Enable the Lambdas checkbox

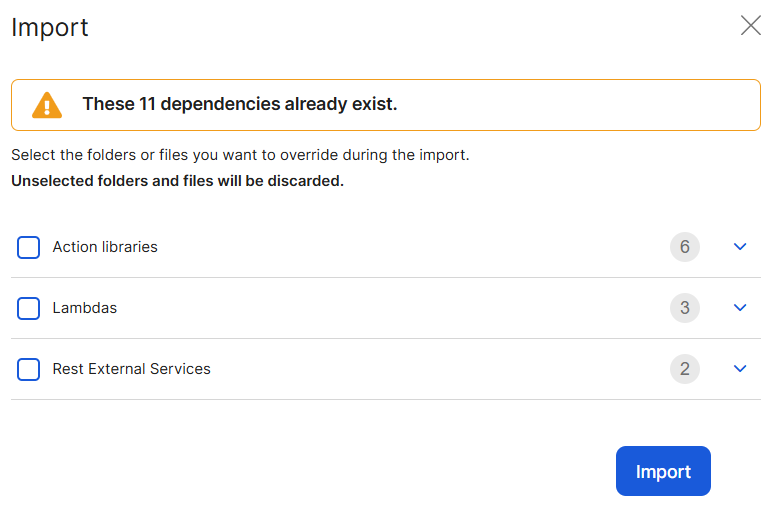point(29,308)
